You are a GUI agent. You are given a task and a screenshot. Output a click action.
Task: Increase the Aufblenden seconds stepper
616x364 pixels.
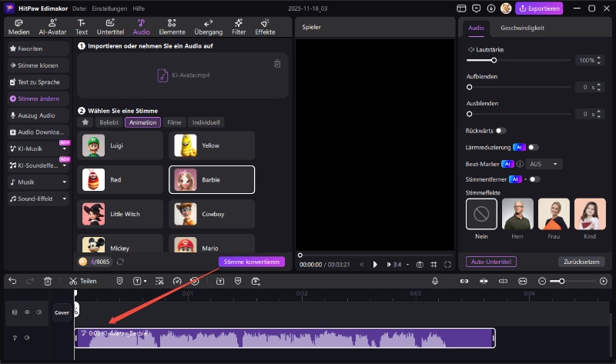pos(599,85)
